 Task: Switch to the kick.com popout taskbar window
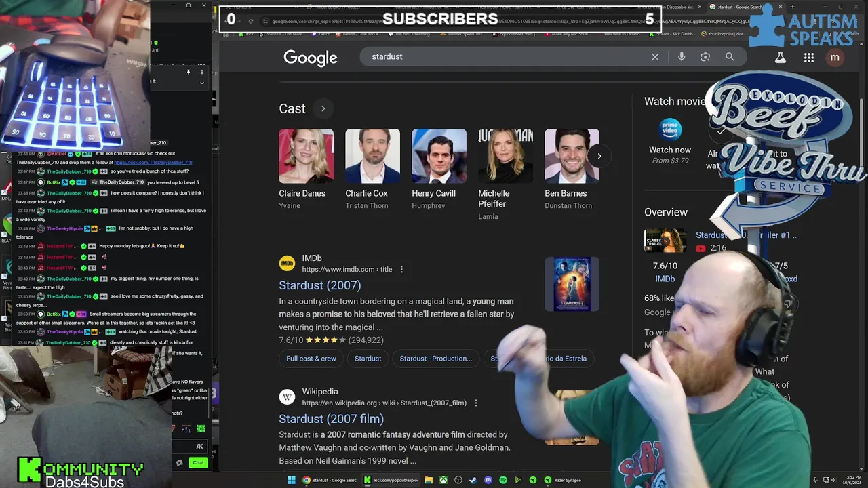[392, 480]
